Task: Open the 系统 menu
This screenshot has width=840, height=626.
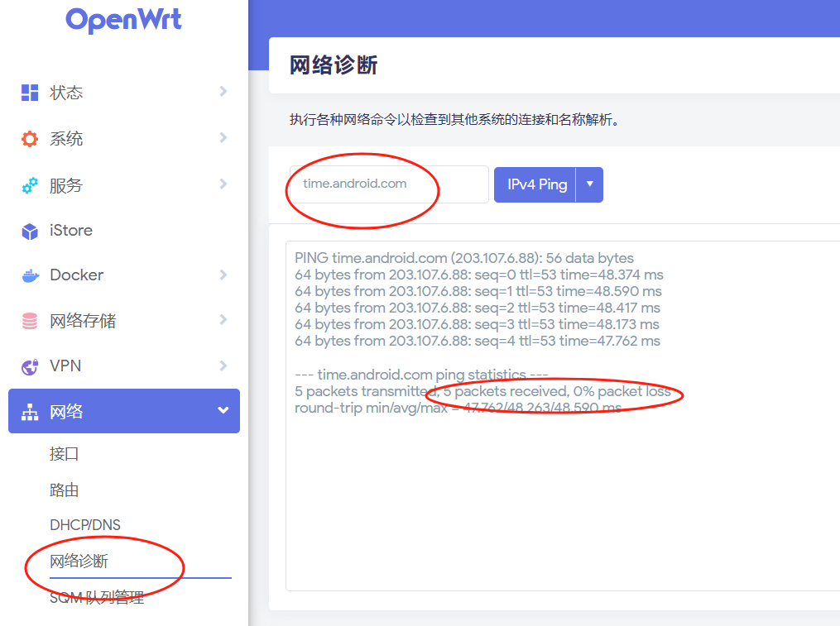Action: click(124, 139)
